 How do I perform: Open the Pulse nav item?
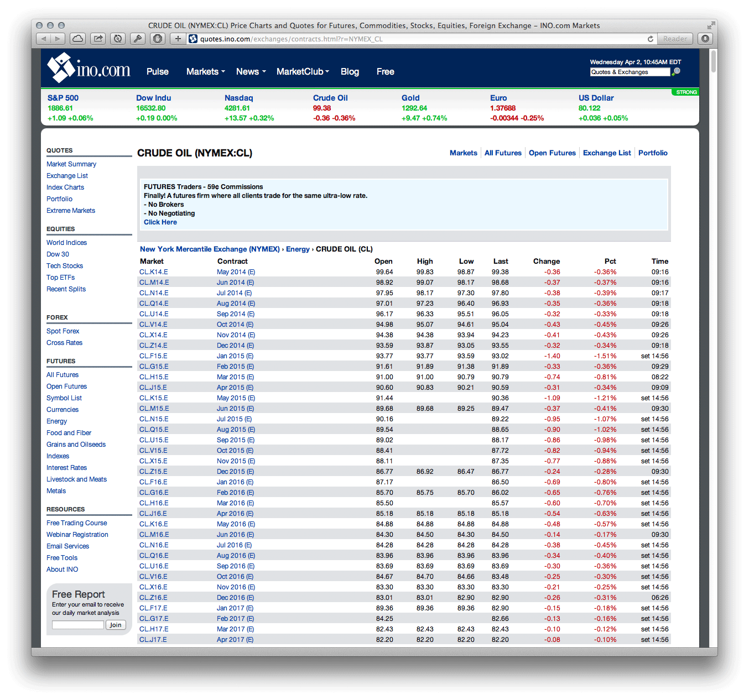click(x=157, y=71)
